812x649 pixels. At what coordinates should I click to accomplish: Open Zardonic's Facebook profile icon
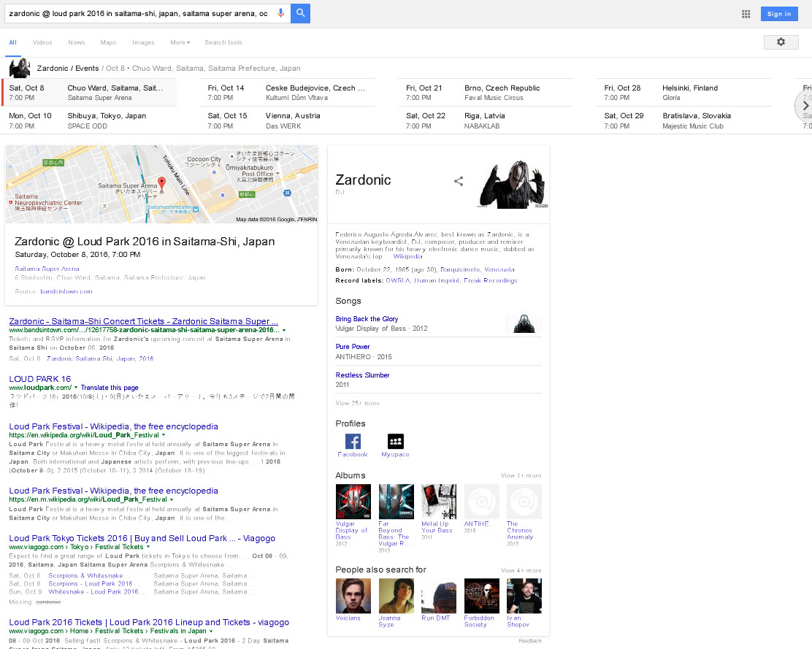[353, 442]
